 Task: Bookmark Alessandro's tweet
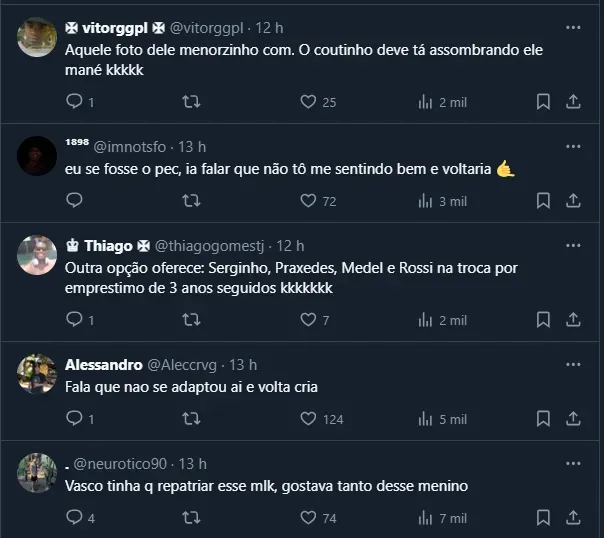[x=543, y=419]
